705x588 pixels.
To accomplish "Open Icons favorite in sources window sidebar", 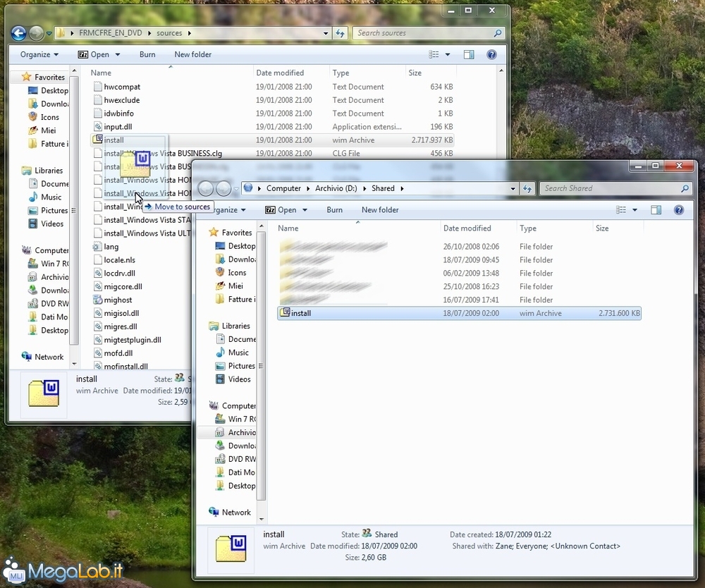I will 44,117.
